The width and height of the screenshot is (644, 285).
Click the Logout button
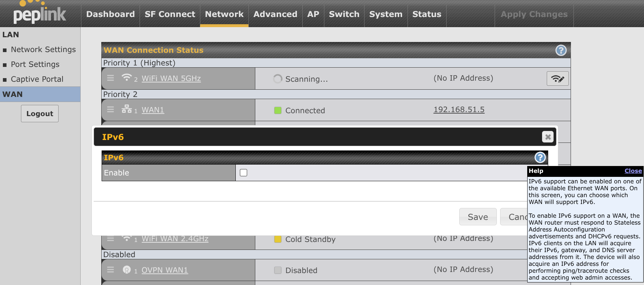(40, 114)
